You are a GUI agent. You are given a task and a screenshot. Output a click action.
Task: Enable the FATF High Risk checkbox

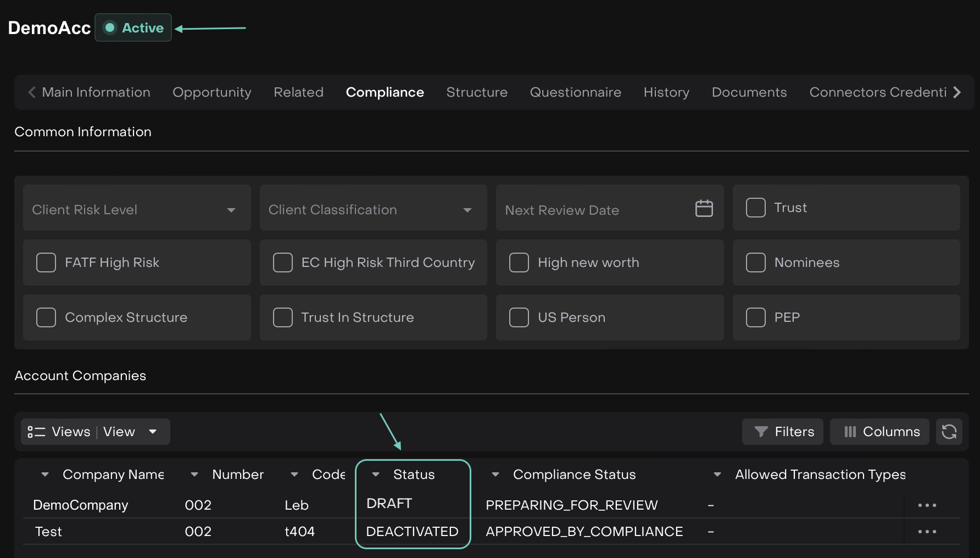coord(46,263)
